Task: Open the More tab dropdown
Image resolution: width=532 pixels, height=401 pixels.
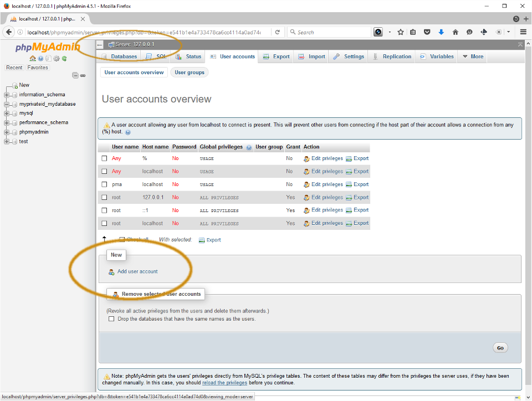Action: tap(473, 56)
